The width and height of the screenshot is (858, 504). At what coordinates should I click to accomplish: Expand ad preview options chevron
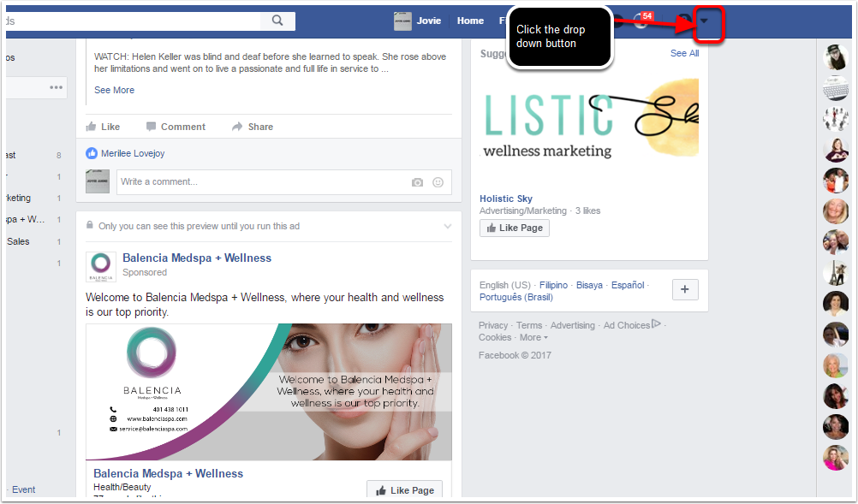(x=448, y=226)
